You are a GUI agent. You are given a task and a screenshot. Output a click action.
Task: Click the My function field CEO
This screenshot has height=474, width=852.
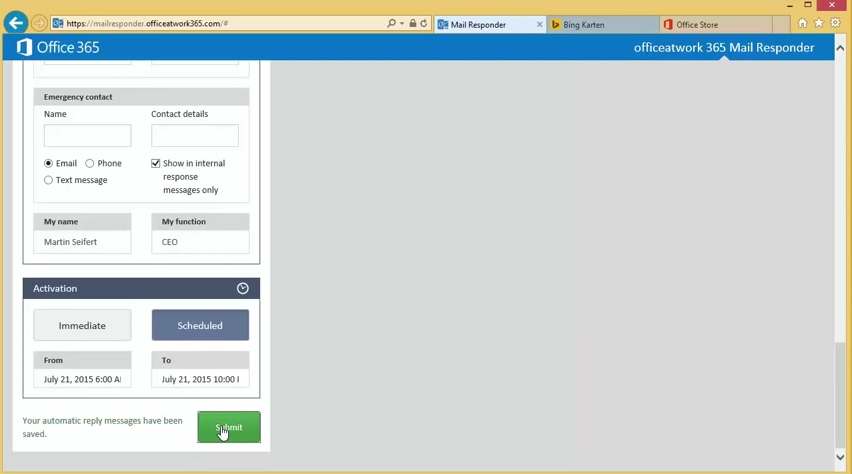pyautogui.click(x=200, y=242)
